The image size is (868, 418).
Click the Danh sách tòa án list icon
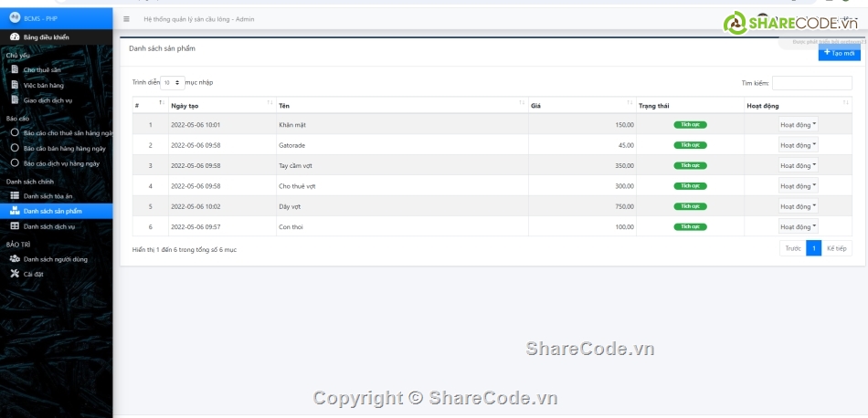tap(15, 195)
